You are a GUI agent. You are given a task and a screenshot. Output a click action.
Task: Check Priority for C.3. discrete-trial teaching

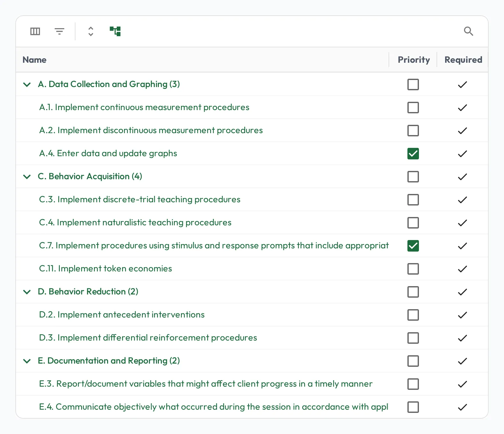tap(413, 200)
